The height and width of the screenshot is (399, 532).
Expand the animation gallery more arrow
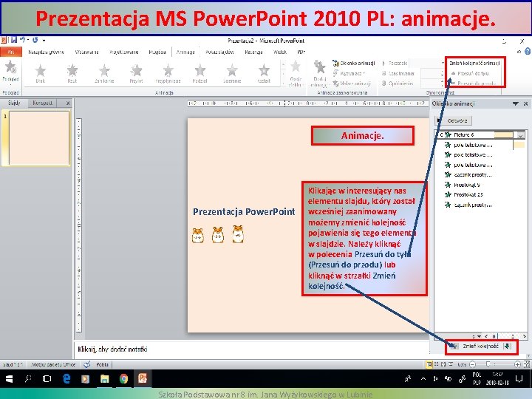(x=283, y=83)
